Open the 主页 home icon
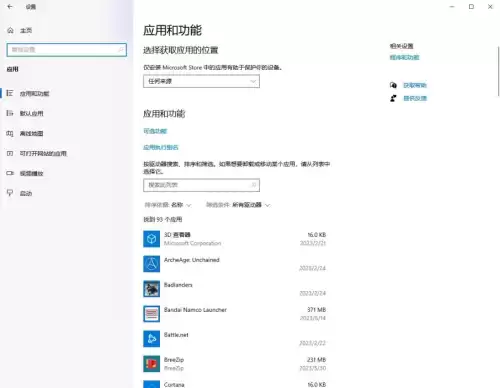 pos(10,30)
